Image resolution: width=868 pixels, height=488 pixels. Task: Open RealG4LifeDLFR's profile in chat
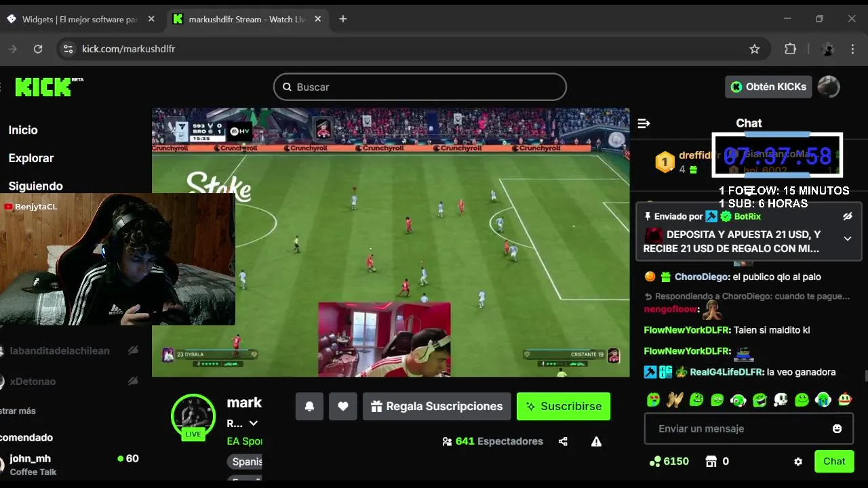point(727,372)
